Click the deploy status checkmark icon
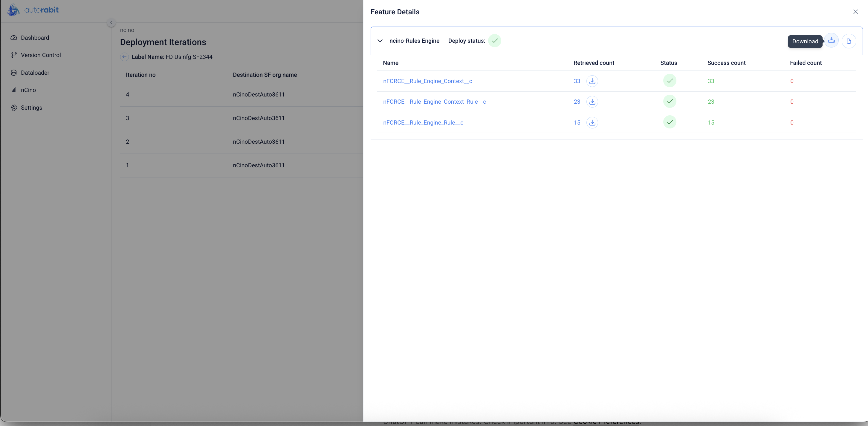The width and height of the screenshot is (868, 426). click(494, 41)
